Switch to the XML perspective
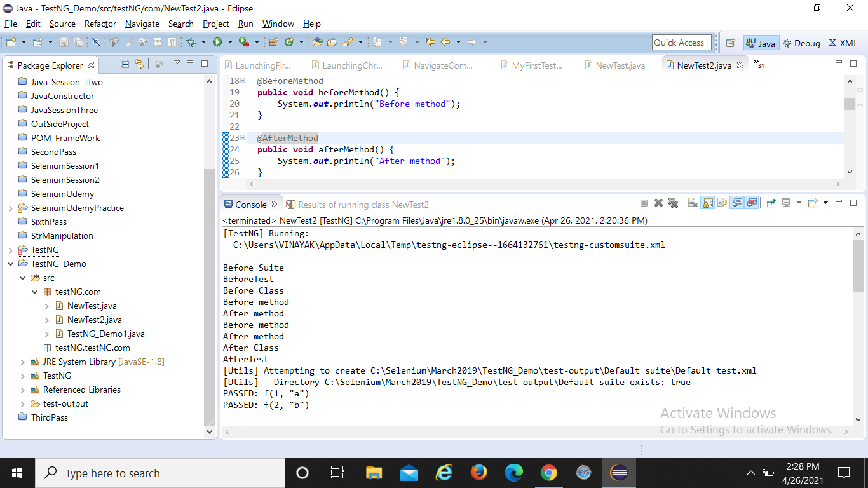The image size is (868, 488). (x=843, y=43)
